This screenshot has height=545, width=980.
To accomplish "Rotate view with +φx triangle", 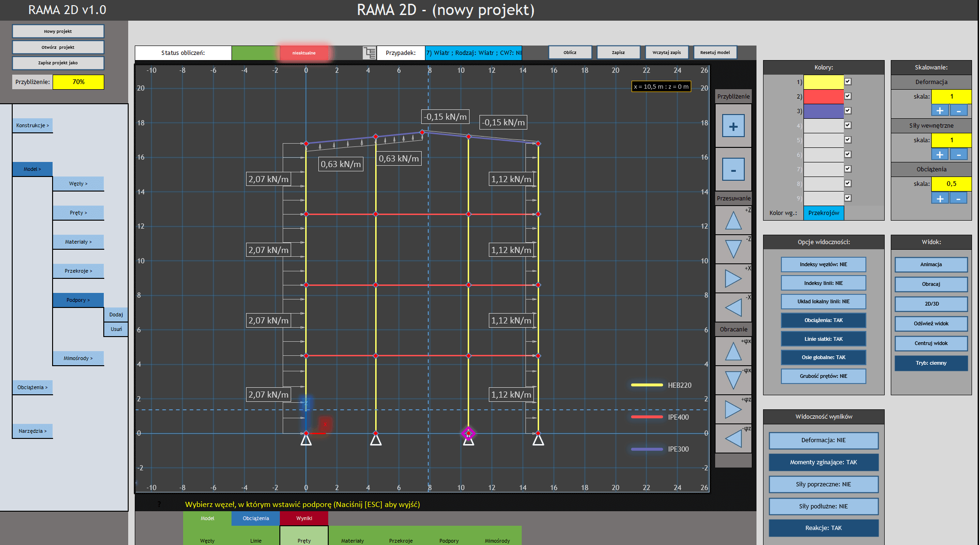I will [x=733, y=351].
